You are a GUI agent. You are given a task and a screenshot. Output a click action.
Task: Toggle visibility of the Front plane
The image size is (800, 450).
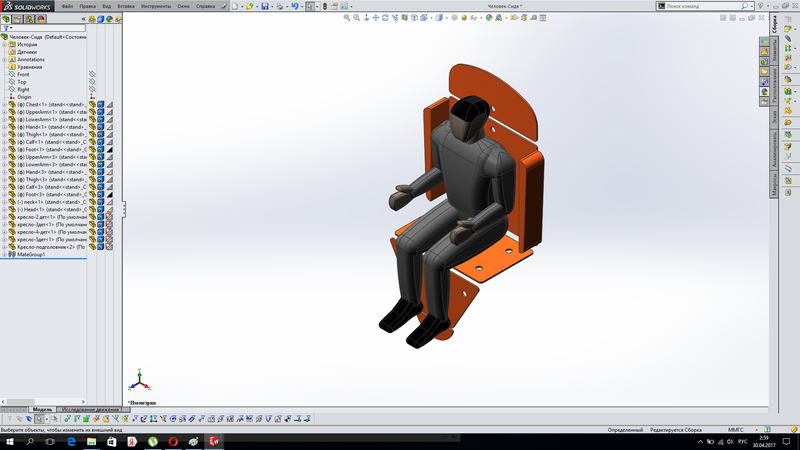[x=92, y=74]
